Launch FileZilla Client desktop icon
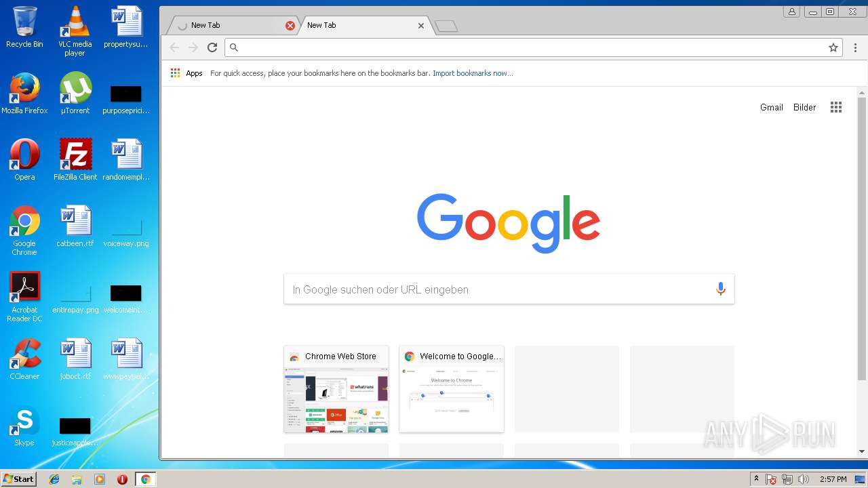The image size is (868, 488). (75, 160)
